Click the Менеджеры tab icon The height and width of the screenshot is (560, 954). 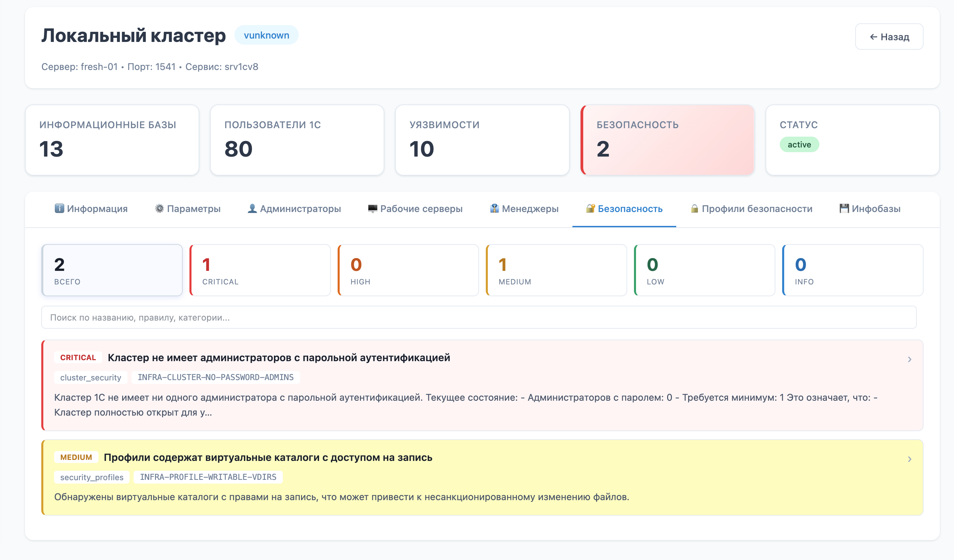(x=494, y=209)
